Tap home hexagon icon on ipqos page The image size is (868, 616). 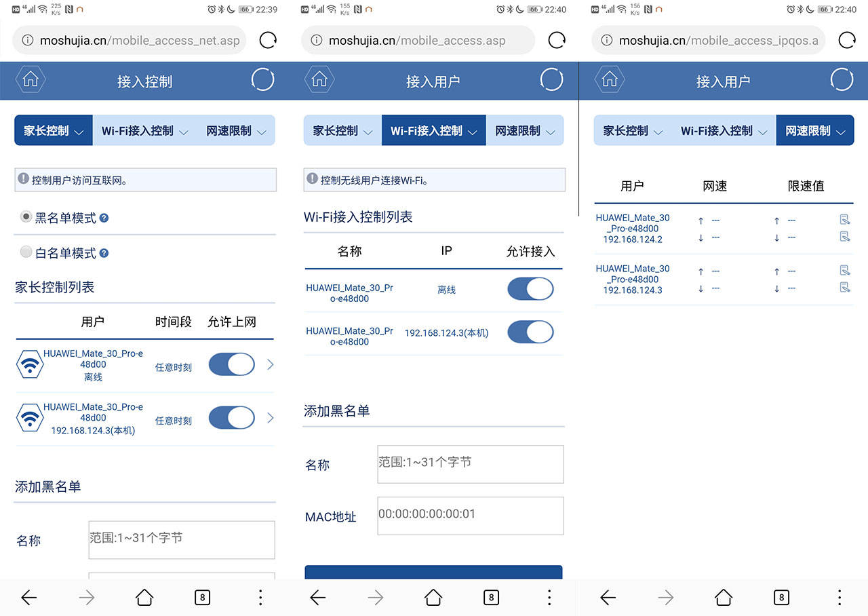[x=609, y=79]
